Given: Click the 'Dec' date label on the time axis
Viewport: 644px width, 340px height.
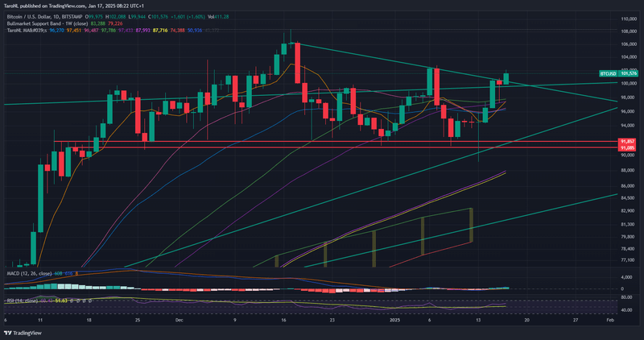Looking at the screenshot, I should click(x=179, y=320).
